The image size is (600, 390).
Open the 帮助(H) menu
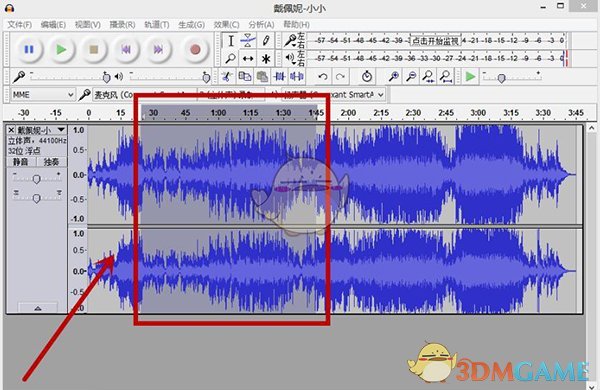click(296, 24)
